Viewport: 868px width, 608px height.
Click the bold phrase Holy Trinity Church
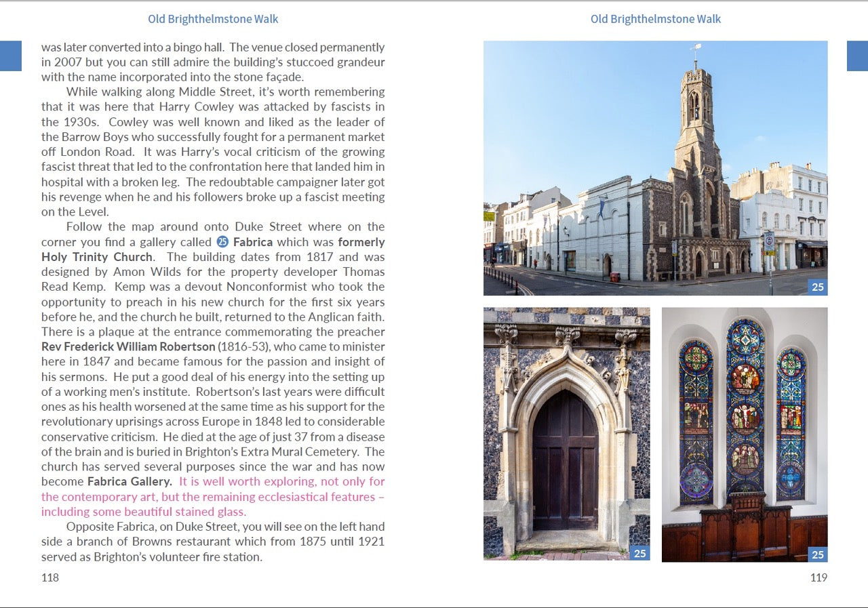pos(97,257)
